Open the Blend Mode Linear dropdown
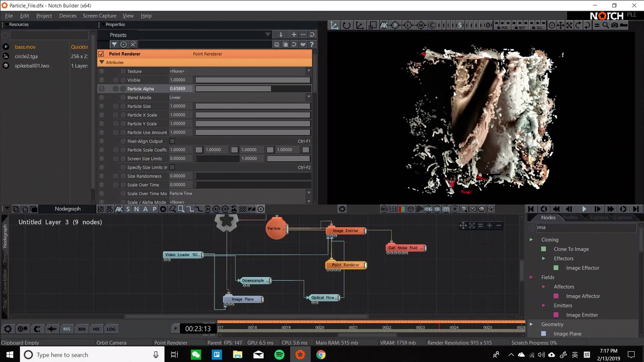The height and width of the screenshot is (362, 644). (240, 97)
